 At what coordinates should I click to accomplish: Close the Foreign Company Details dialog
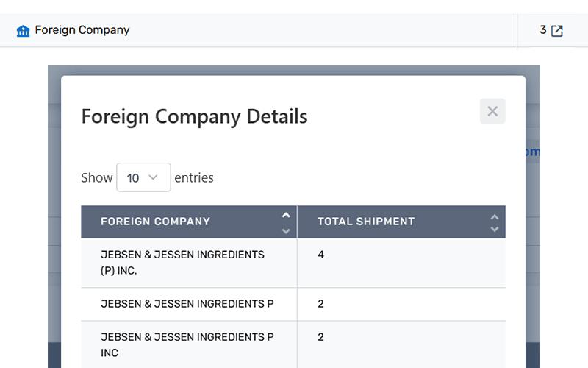click(492, 111)
